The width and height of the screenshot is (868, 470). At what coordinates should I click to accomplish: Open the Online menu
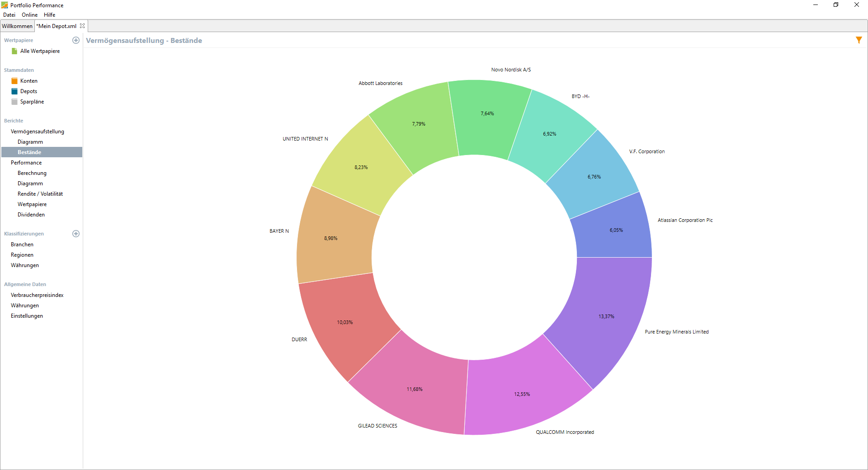point(30,15)
